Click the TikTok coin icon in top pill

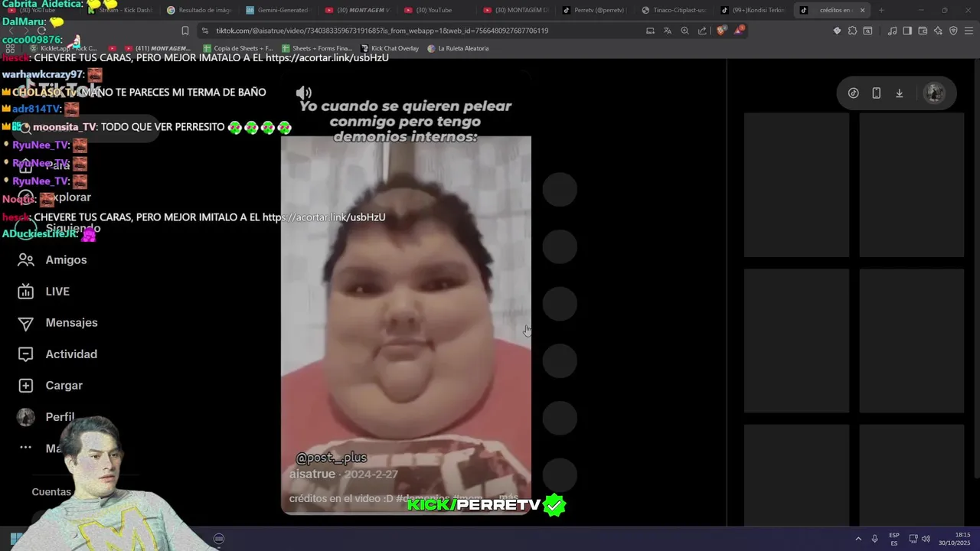pyautogui.click(x=854, y=93)
